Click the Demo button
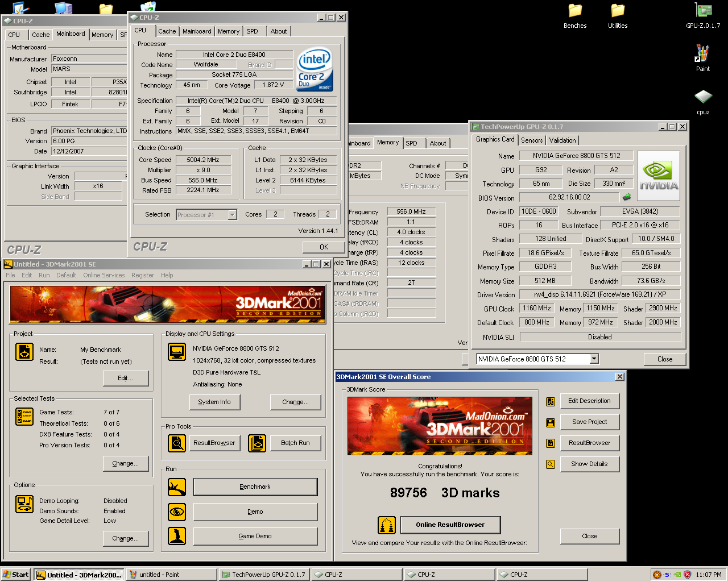This screenshot has height=582, width=728. point(255,512)
